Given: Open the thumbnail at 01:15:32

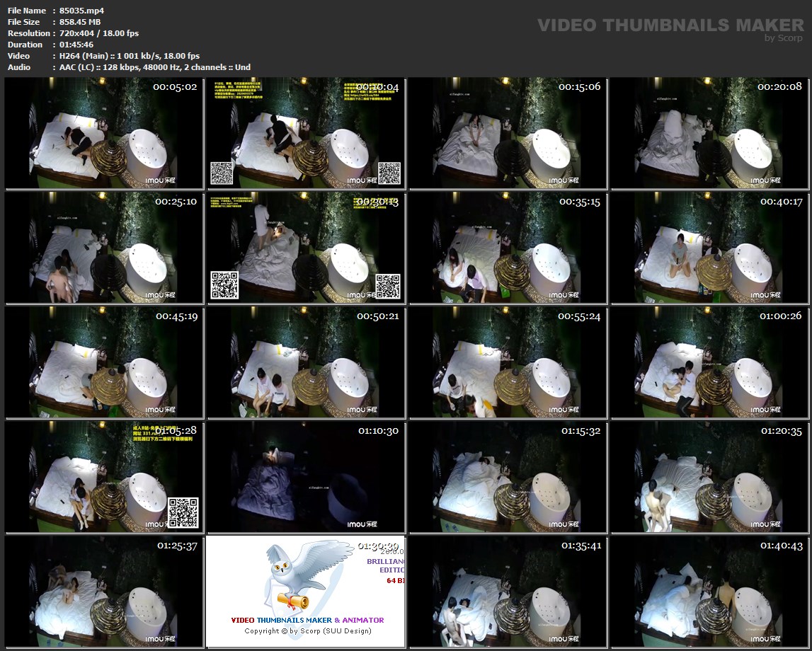Looking at the screenshot, I should [508, 477].
